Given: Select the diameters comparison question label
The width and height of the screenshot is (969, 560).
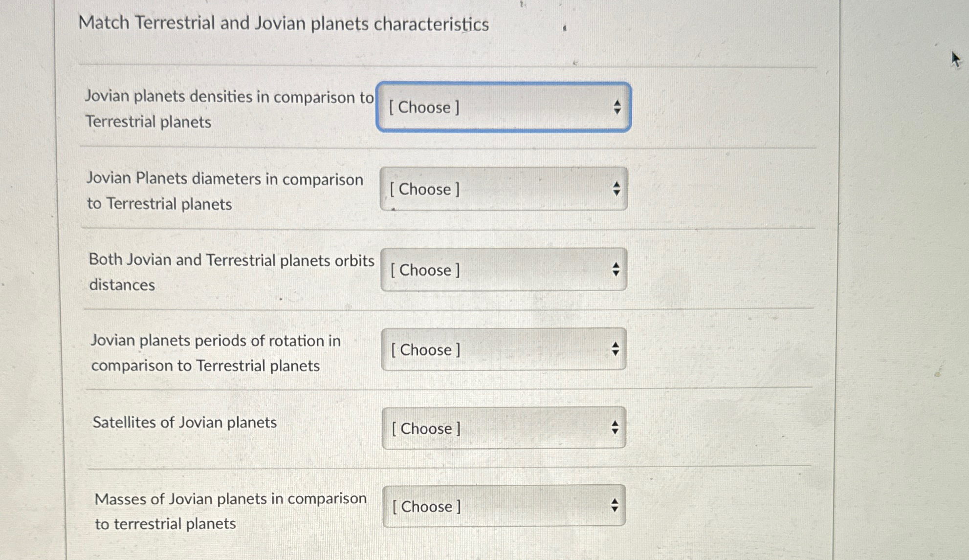Looking at the screenshot, I should point(225,192).
